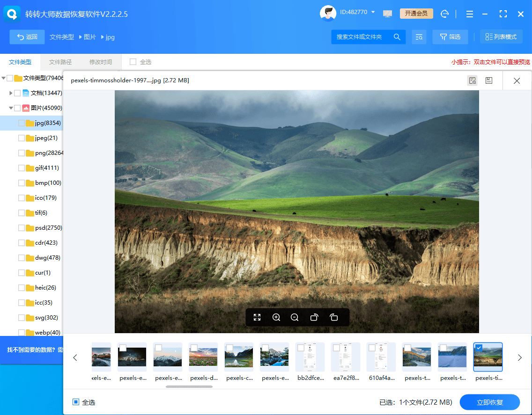
Task: Switch to the 修改时间 tab
Action: 101,62
